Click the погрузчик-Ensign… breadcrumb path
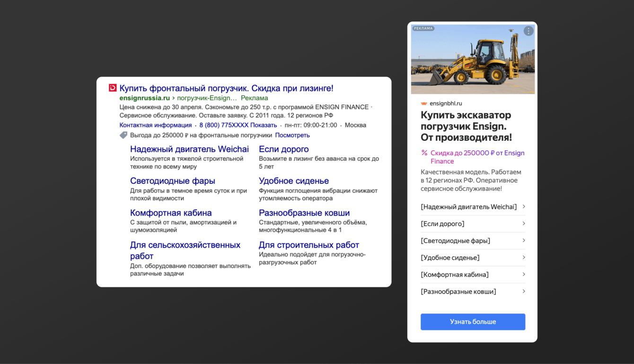Image resolution: width=634 pixels, height=364 pixels. [x=207, y=98]
